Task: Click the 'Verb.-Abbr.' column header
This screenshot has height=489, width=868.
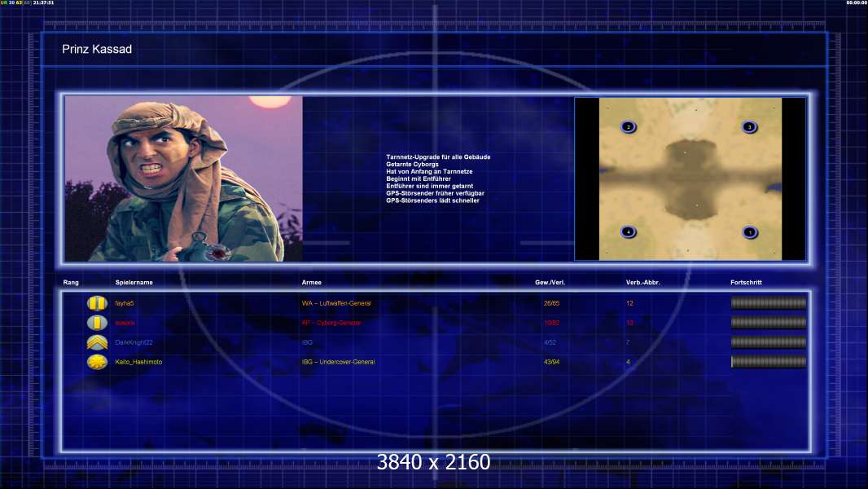Action: point(642,283)
